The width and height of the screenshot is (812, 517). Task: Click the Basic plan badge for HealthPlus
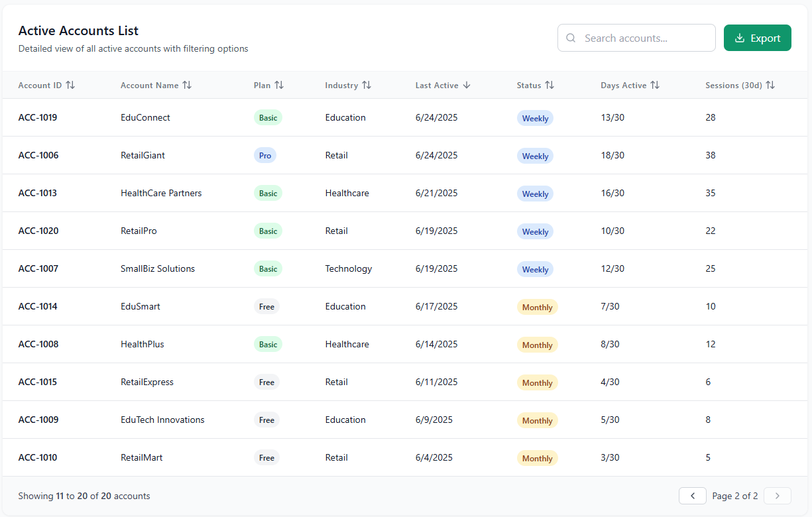(268, 344)
